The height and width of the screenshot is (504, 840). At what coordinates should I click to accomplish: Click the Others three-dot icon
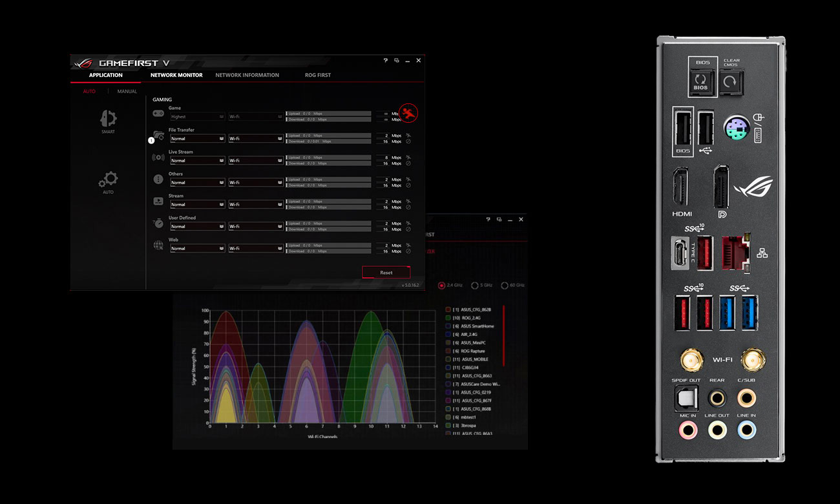(x=158, y=179)
